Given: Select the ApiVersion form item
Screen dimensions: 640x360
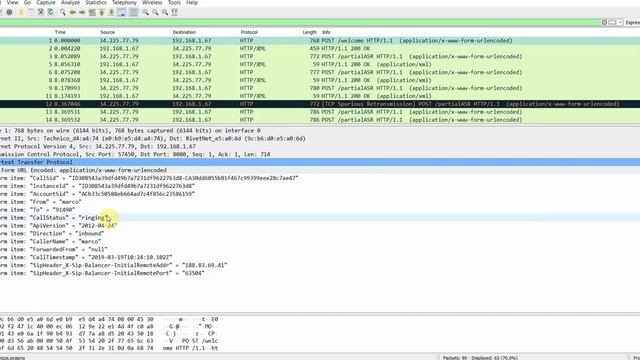Looking at the screenshot, I should (x=320, y=225).
